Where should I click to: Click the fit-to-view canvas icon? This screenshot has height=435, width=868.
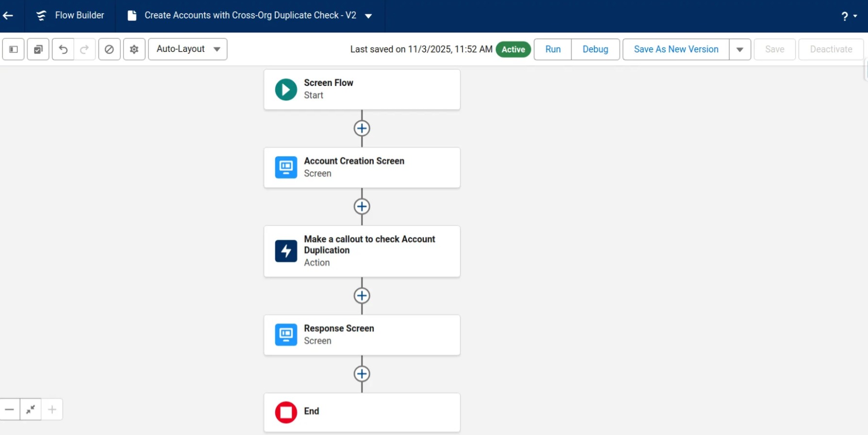point(31,409)
